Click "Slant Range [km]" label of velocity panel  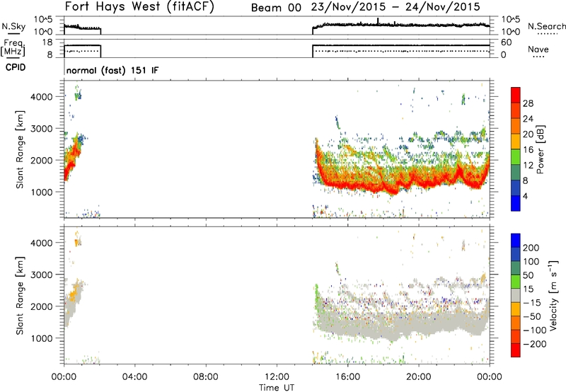tap(20, 295)
